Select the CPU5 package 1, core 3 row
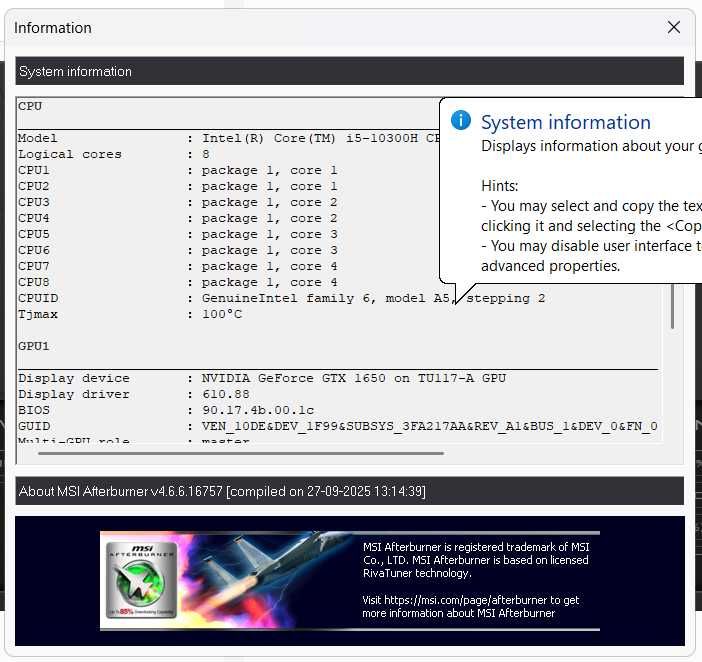 point(178,235)
